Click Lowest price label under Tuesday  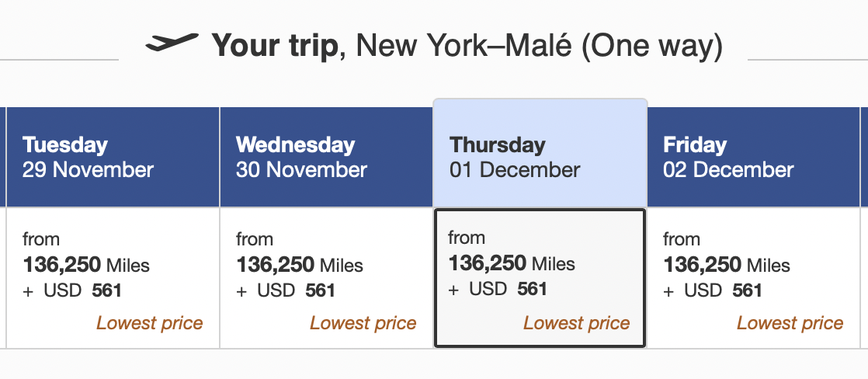[150, 323]
